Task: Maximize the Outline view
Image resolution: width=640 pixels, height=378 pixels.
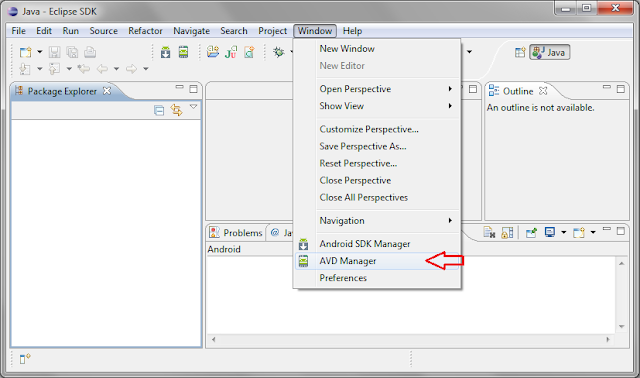Action: click(621, 89)
